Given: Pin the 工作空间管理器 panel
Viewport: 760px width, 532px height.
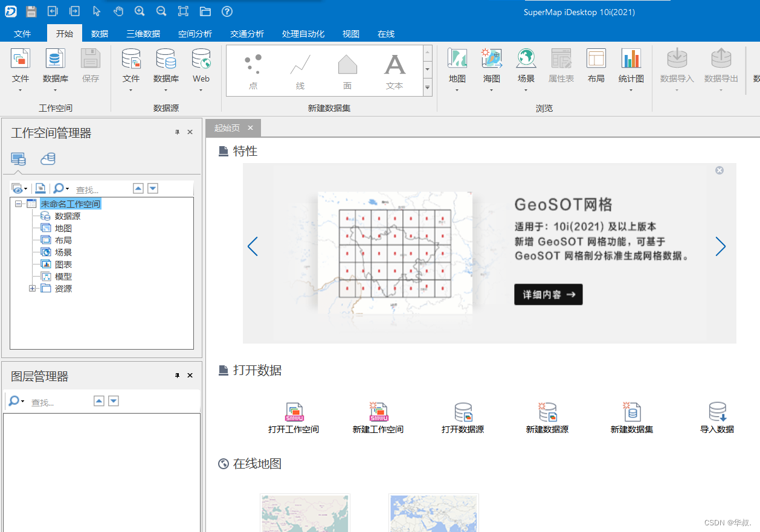Looking at the screenshot, I should [178, 132].
